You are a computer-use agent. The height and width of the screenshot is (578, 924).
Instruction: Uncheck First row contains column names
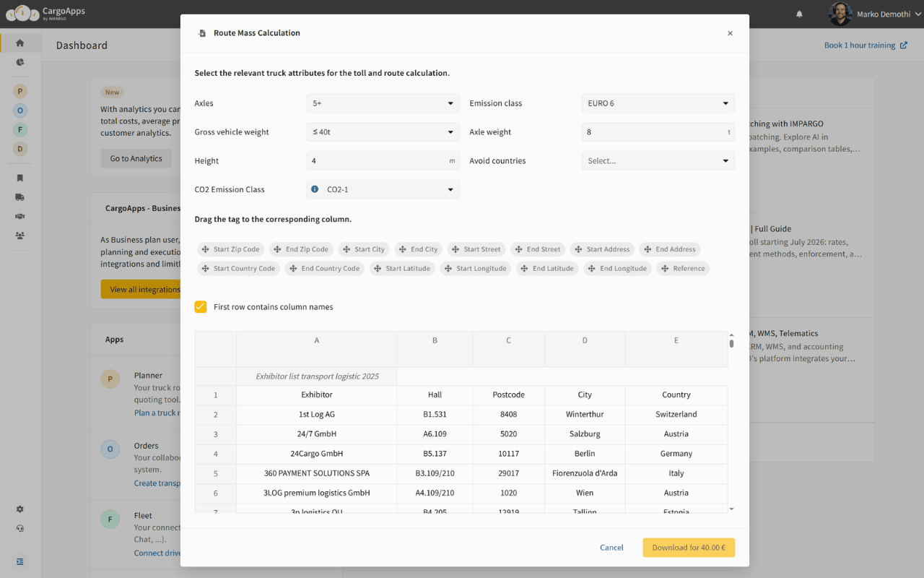coord(201,307)
